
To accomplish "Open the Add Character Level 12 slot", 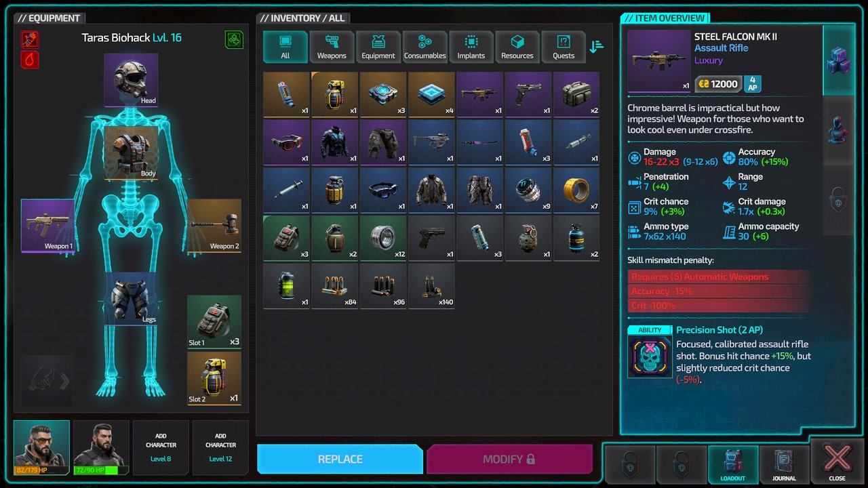I will click(x=220, y=447).
